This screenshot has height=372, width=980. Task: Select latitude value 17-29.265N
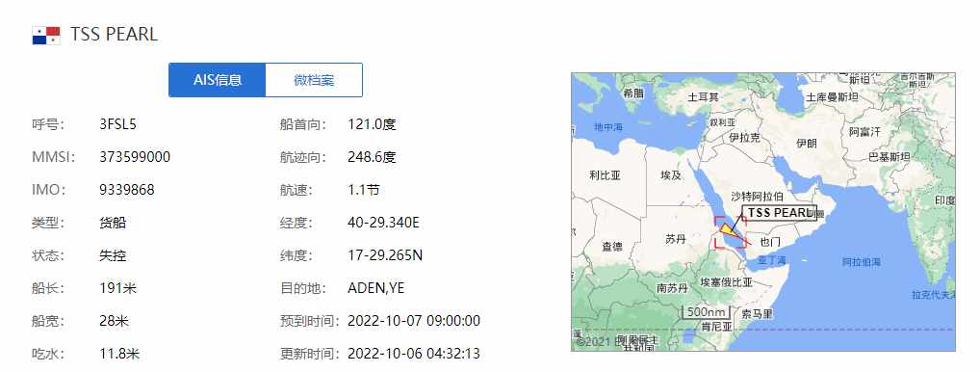[x=385, y=255]
